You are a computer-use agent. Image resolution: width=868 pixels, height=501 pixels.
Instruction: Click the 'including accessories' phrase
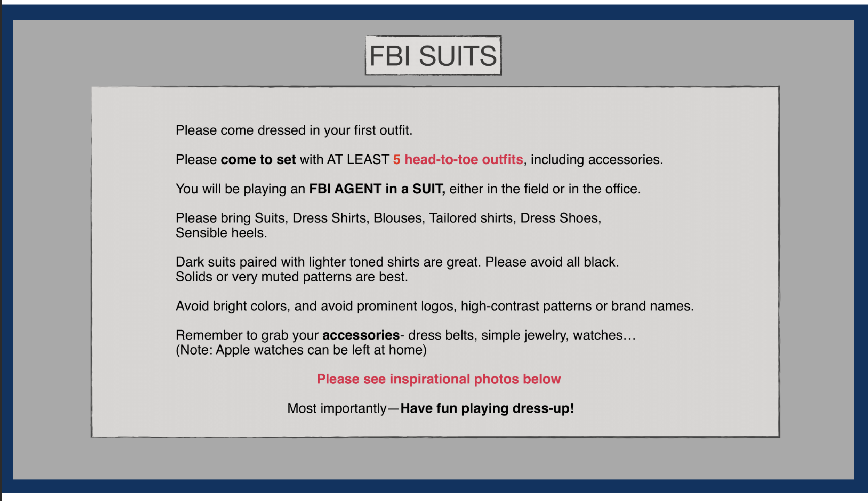click(597, 159)
